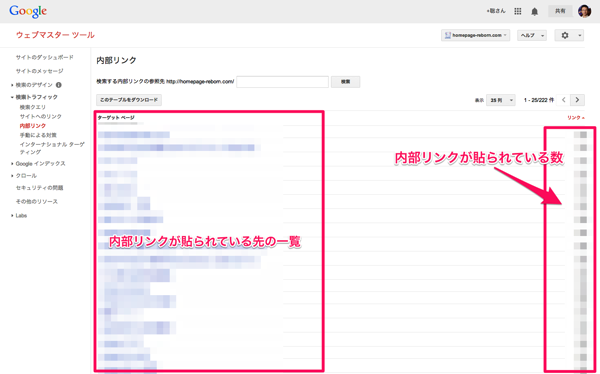This screenshot has width=600, height=374.
Task: Click the Google logo
Action: 28,11
